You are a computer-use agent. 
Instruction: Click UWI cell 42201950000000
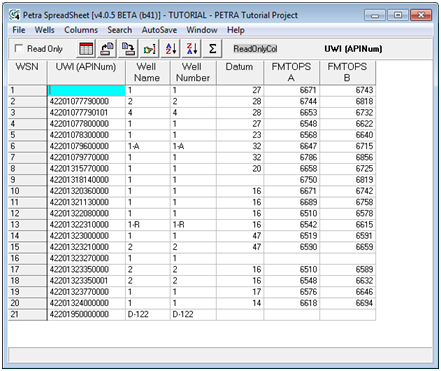pos(86,314)
